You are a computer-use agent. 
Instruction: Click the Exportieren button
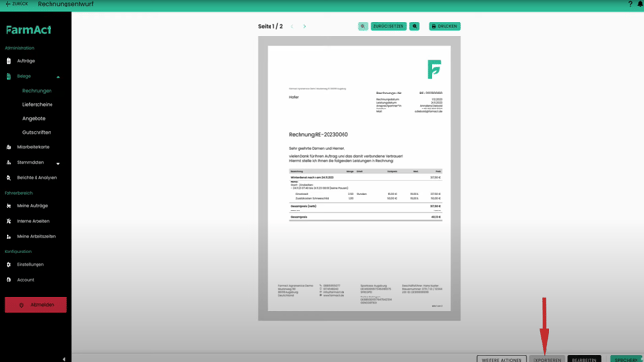coord(547,359)
